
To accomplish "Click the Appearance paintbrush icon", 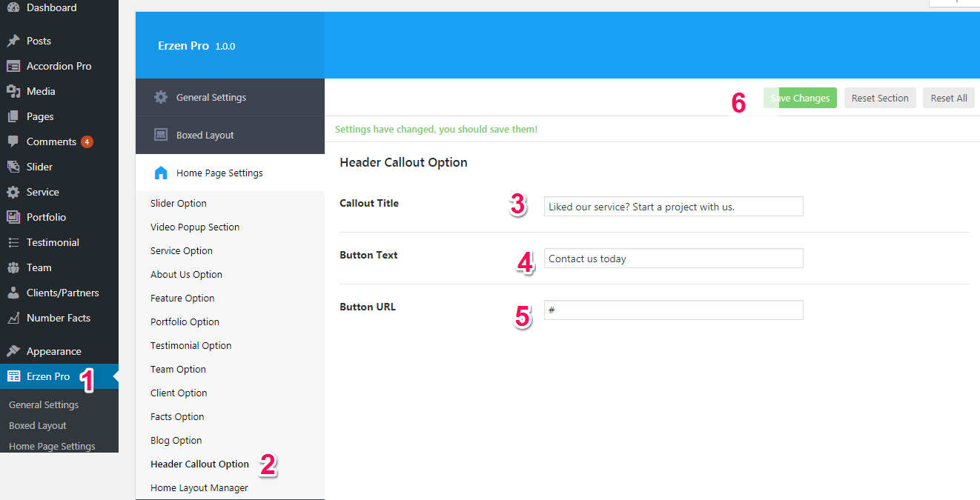I will [13, 351].
